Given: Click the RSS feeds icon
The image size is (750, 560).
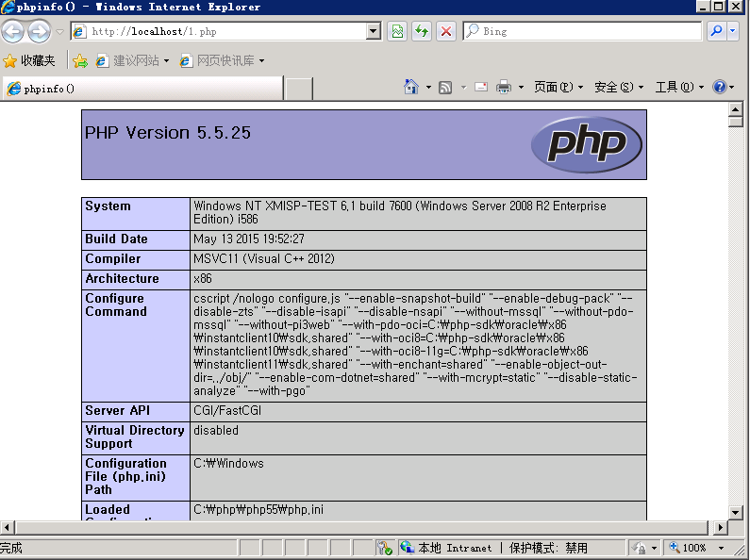Looking at the screenshot, I should point(445,87).
